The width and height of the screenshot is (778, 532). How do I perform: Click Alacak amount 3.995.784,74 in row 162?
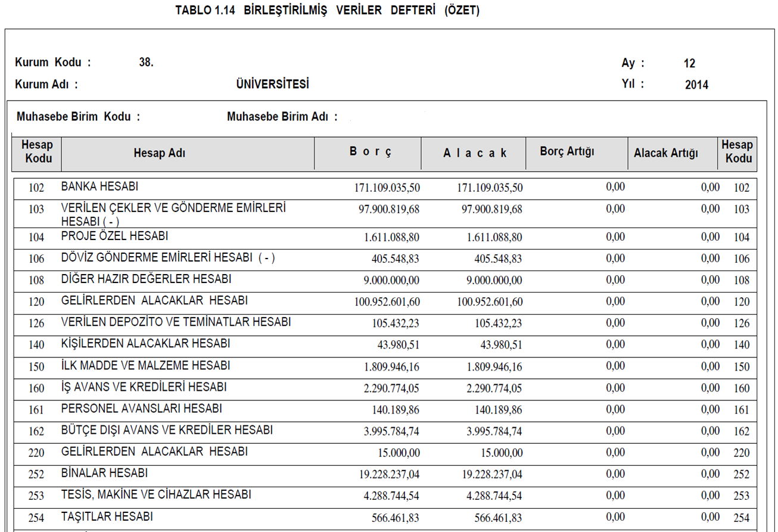point(494,431)
